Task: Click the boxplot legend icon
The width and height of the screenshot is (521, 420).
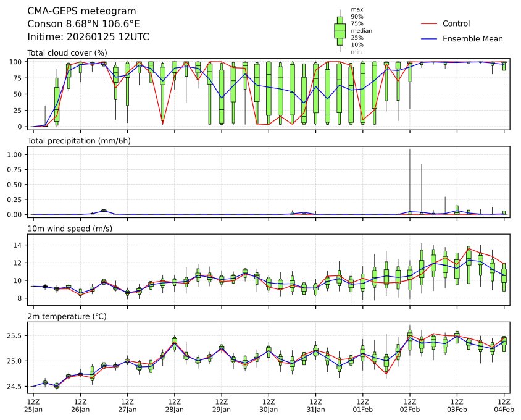Action: [x=340, y=30]
